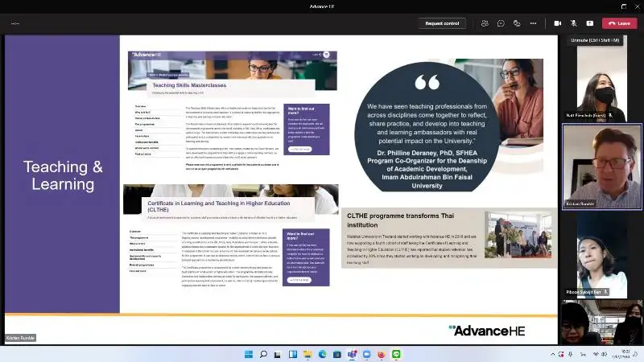Select Kristian Rumble's video tile
Viewport: 644px width, 362px height.
click(x=601, y=167)
